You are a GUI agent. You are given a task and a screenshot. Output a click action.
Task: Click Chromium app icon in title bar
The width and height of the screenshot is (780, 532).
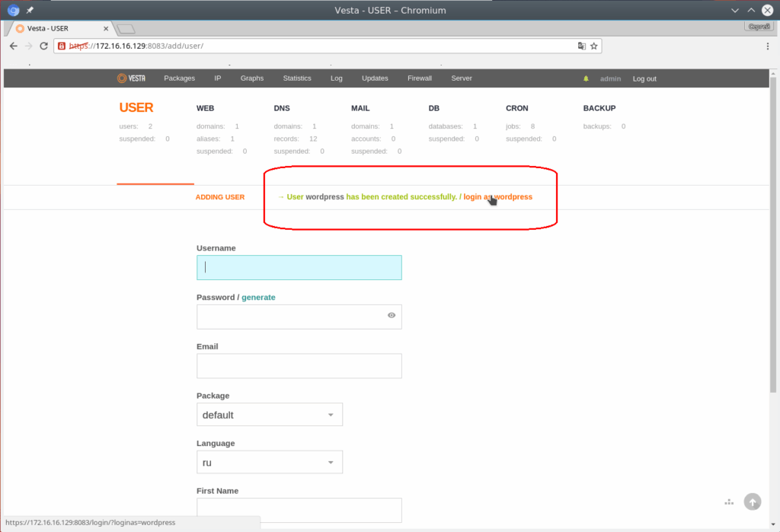(14, 10)
